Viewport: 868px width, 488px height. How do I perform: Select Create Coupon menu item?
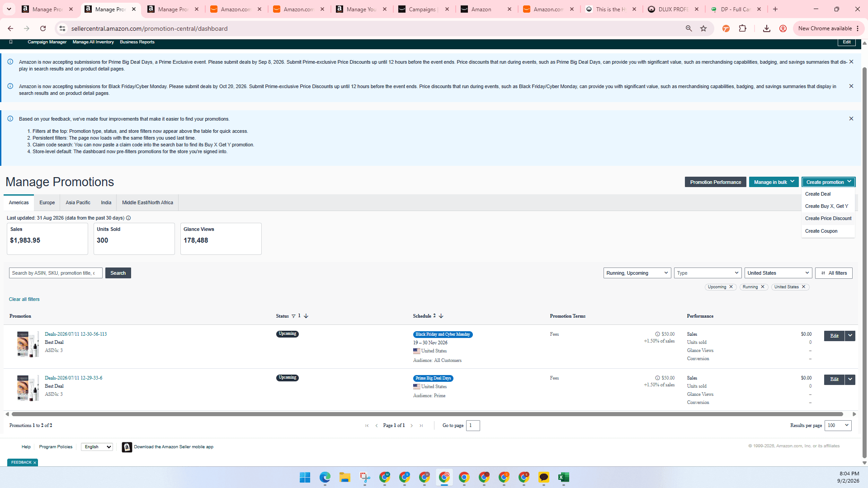[821, 231]
